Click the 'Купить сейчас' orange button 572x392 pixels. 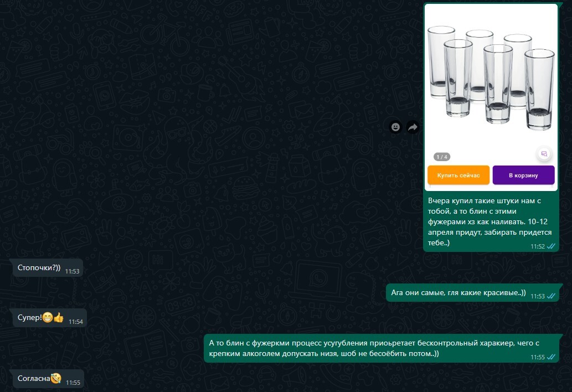pyautogui.click(x=458, y=176)
